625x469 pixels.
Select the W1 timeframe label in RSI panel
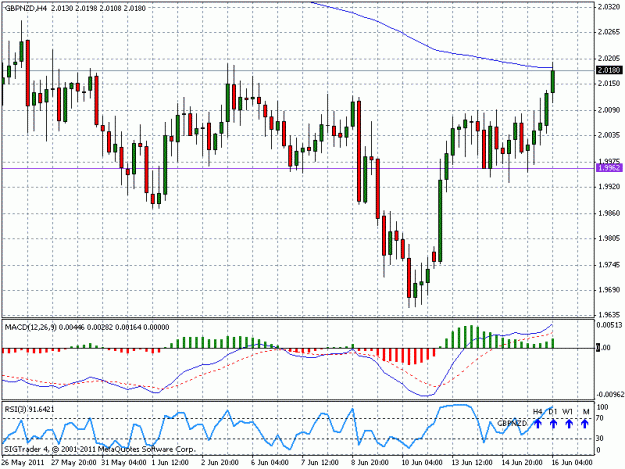(x=568, y=411)
